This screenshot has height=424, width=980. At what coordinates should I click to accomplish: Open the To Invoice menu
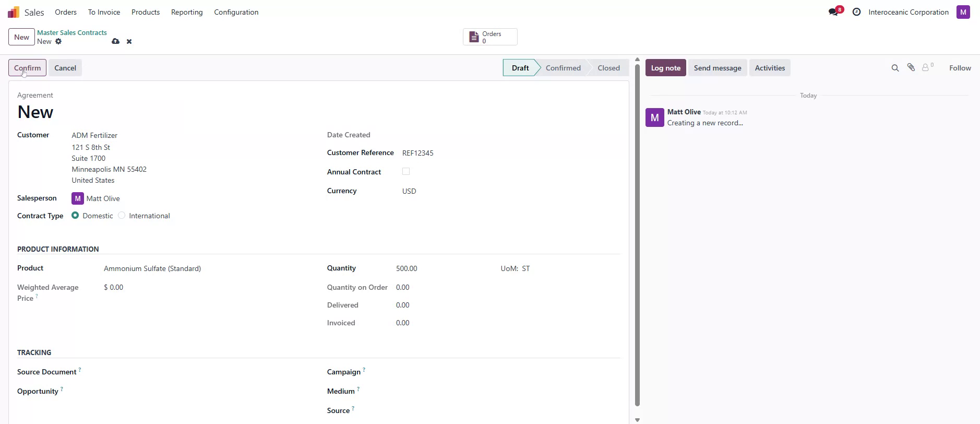point(104,12)
